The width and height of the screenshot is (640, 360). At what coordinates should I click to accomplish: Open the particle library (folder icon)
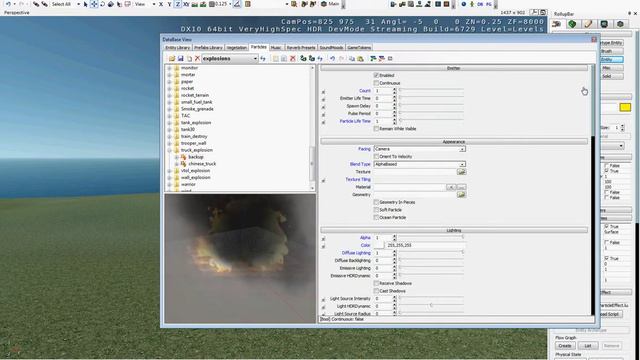172,59
